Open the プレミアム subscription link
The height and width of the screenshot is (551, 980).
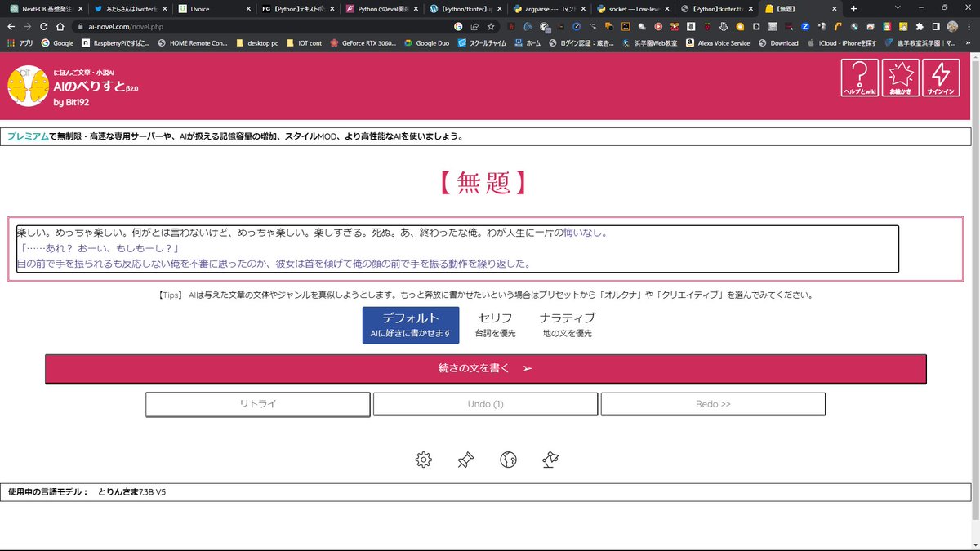pyautogui.click(x=29, y=136)
